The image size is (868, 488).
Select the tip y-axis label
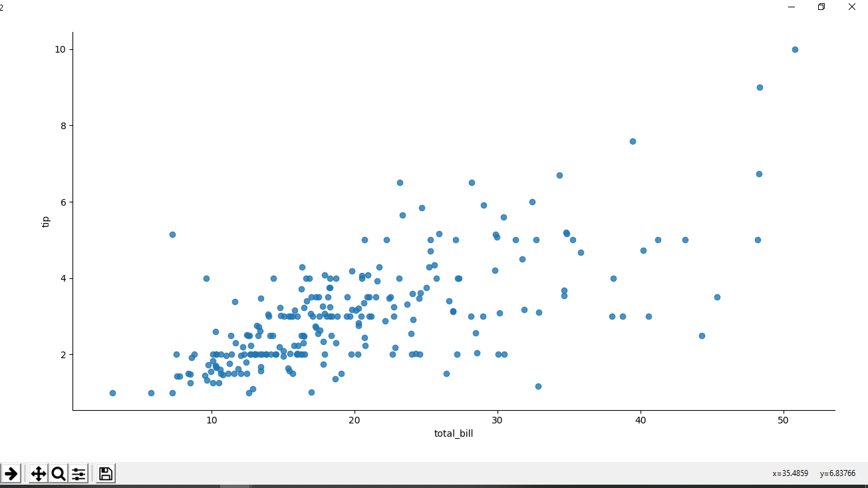click(44, 222)
